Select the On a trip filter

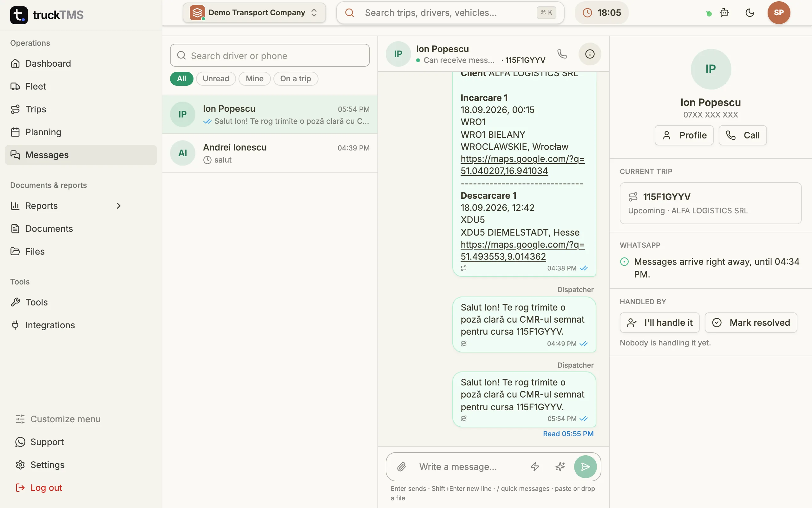point(296,79)
